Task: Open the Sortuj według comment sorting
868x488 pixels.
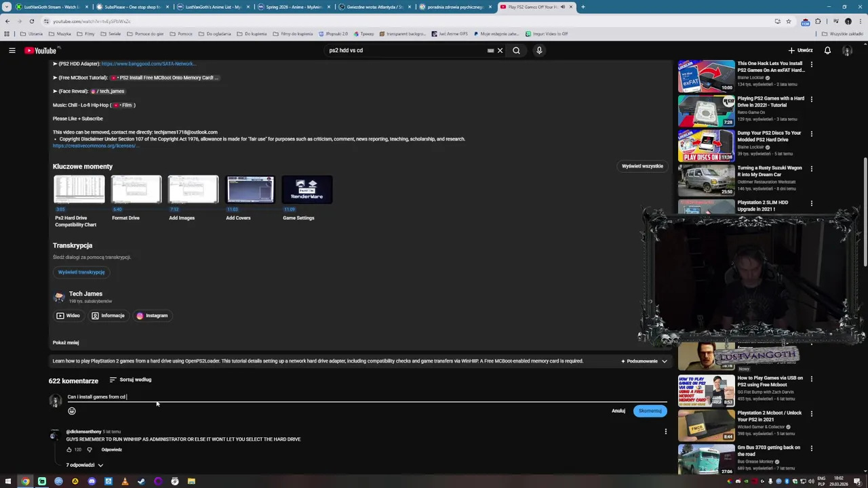Action: (x=130, y=380)
